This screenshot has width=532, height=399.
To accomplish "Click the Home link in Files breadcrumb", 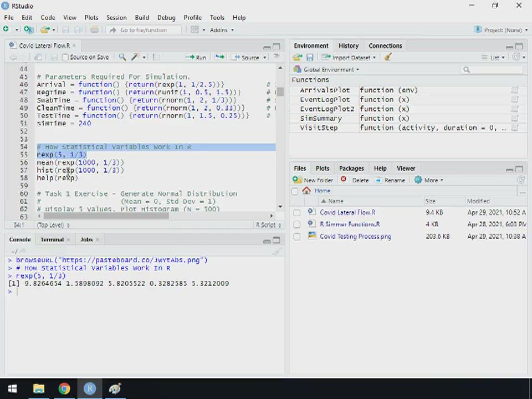I will 322,191.
